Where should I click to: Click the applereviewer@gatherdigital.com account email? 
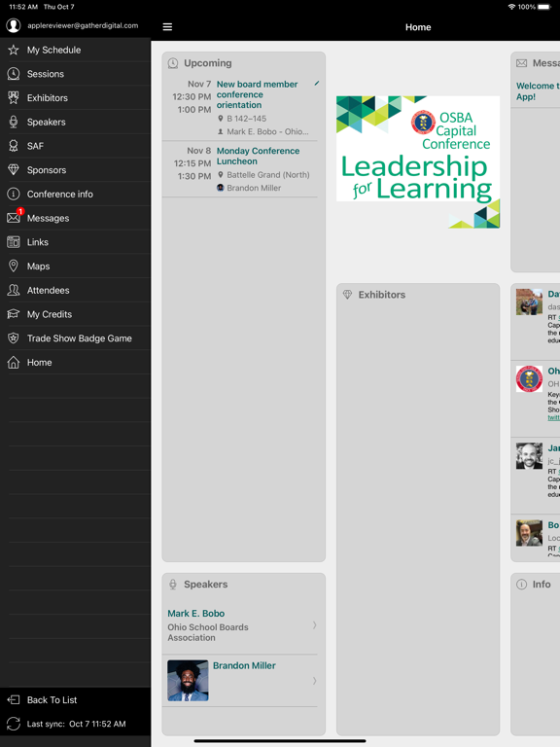[83, 25]
